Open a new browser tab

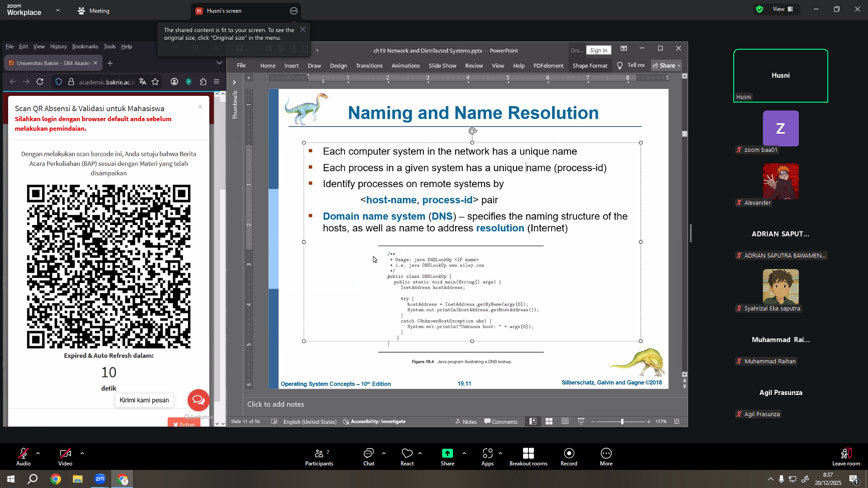point(110,63)
